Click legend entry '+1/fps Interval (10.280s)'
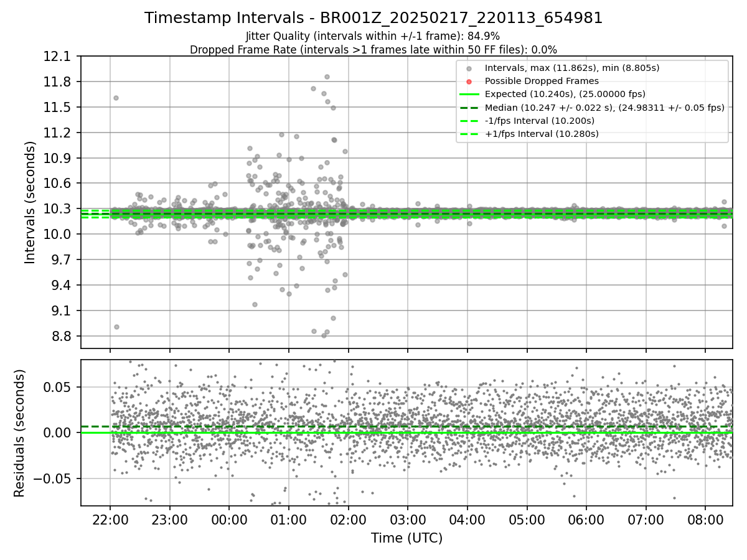 542,133
